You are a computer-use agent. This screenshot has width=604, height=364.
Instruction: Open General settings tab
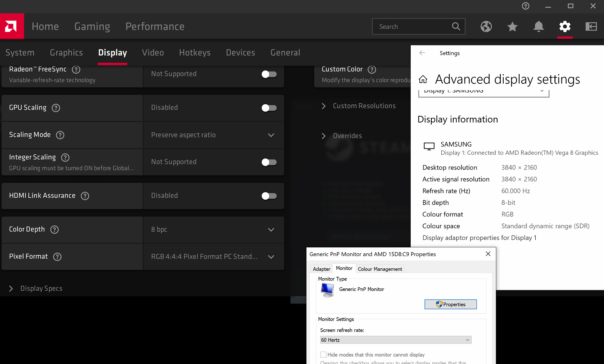(x=285, y=53)
